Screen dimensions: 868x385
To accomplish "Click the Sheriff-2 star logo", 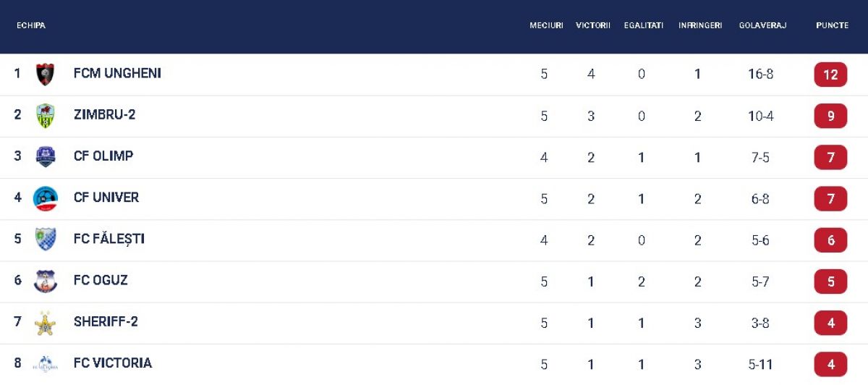I will coord(46,323).
